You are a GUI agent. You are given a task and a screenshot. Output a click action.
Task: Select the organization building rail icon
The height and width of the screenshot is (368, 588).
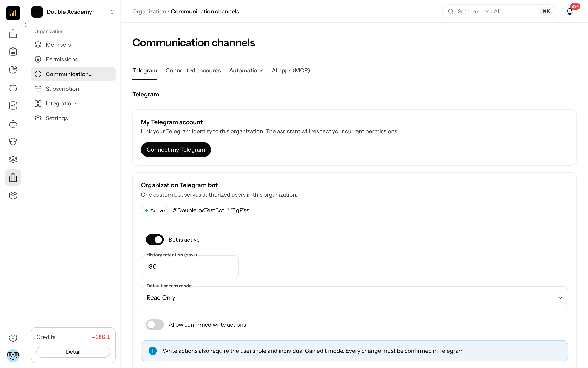[x=13, y=177]
